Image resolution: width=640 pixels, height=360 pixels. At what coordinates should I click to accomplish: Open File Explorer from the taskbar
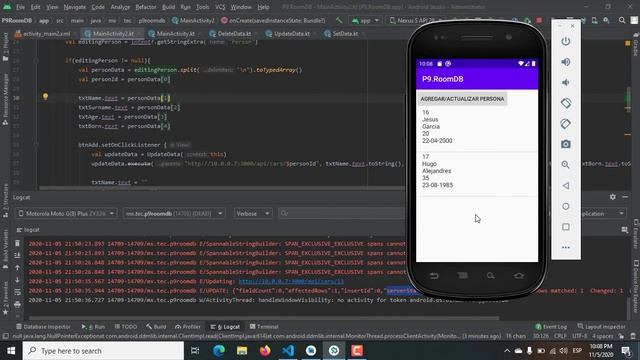click(x=242, y=351)
